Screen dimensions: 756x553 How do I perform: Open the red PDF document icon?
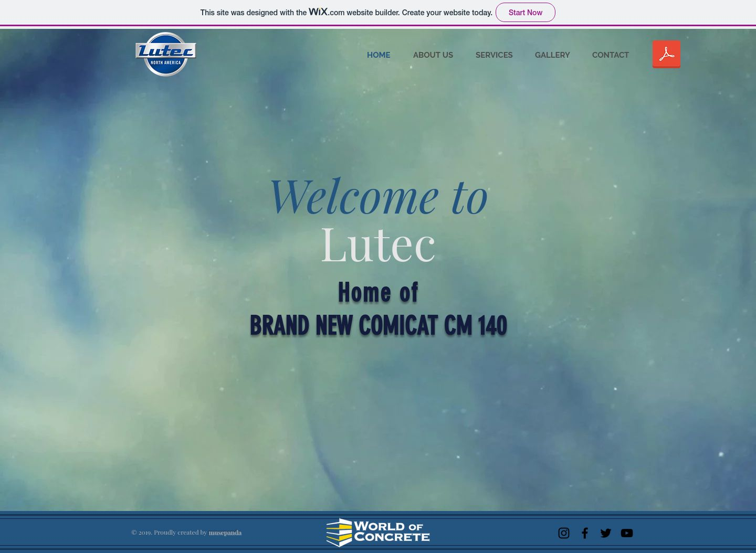pos(666,54)
